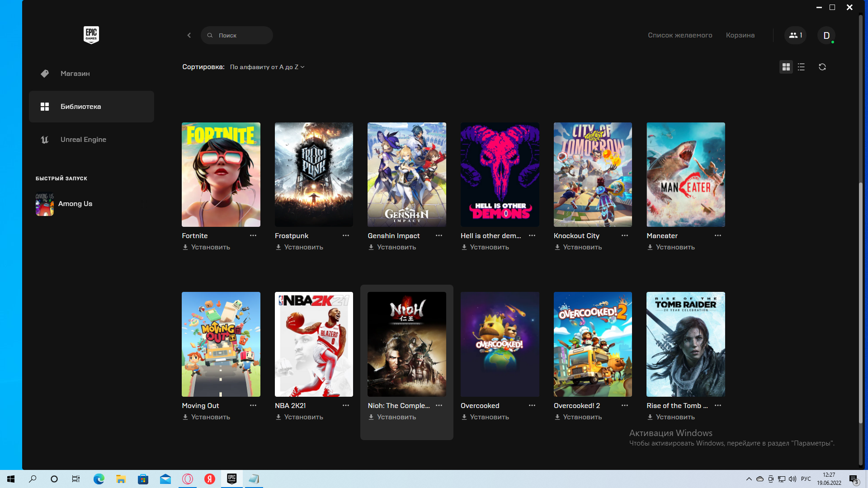868x488 pixels.
Task: Open Opera browser from taskbar
Action: [188, 479]
